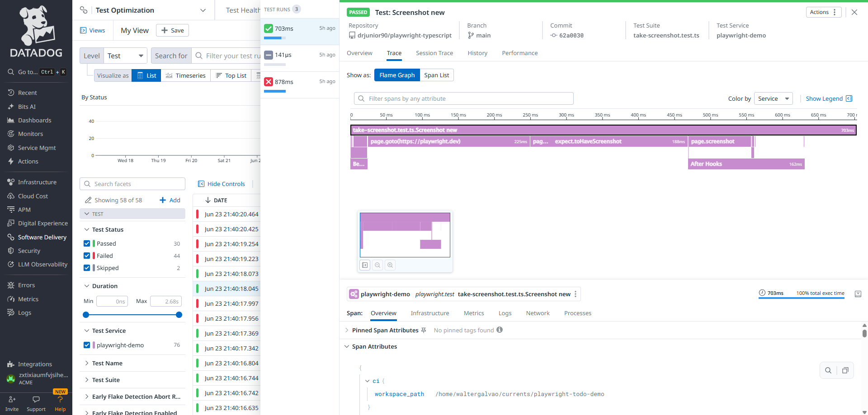The height and width of the screenshot is (415, 868).
Task: Open the Performance tab
Action: (519, 53)
